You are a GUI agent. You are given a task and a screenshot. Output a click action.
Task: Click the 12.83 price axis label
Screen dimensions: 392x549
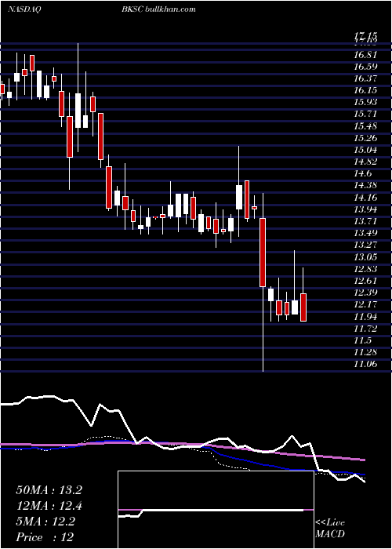(x=365, y=269)
